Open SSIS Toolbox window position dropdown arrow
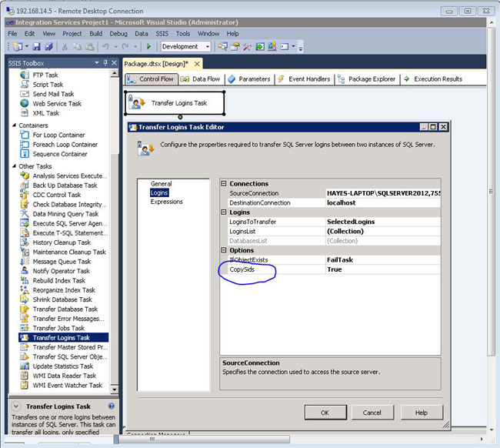Viewport: 500px width, 448px height. 97,63
